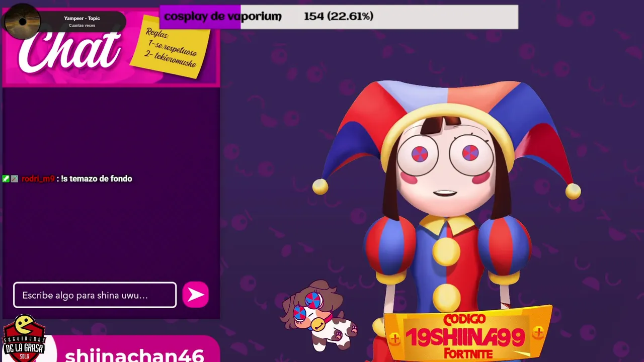
Task: Click the 'Escribe algo para shina uwu...' field
Action: 95,295
